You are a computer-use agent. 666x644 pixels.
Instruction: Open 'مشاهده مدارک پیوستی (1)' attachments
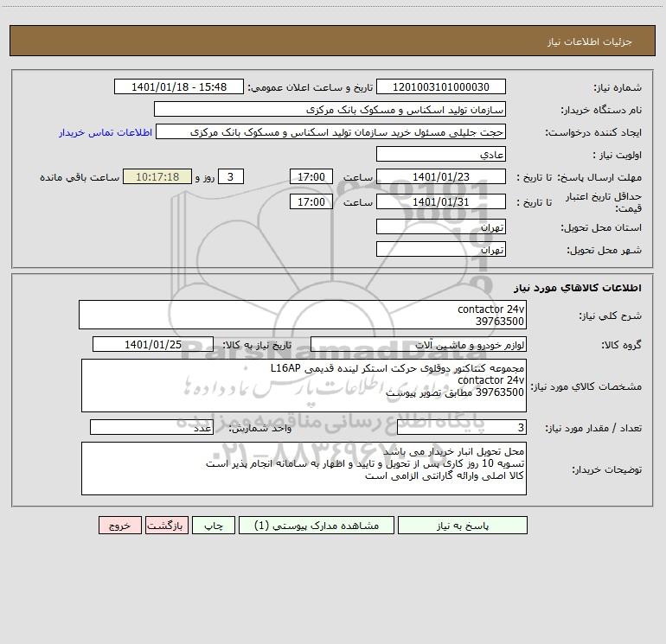[x=317, y=526]
